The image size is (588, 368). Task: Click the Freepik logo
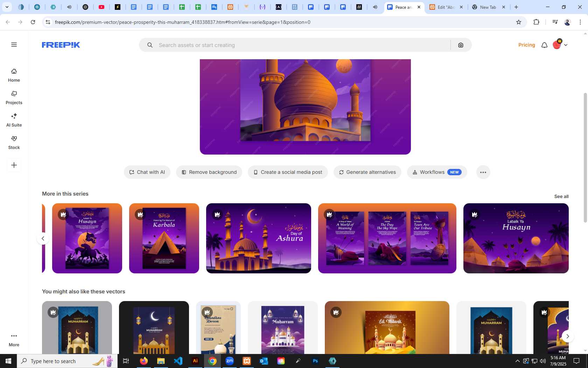[x=61, y=45]
